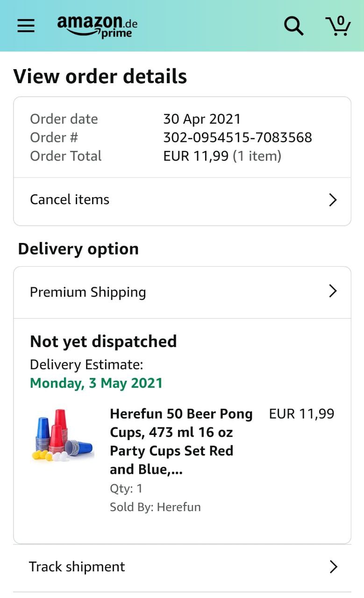
Task: Expand Premium Shipping with its chevron
Action: pos(333,292)
